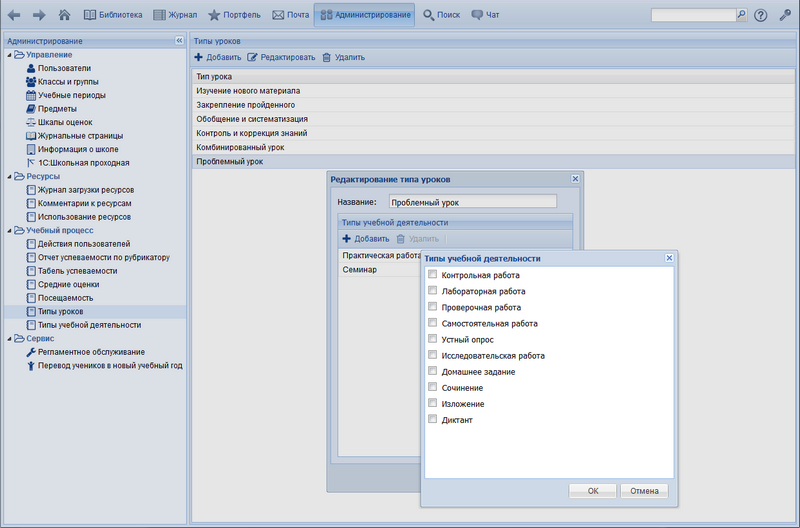Check the Лабораторная работа checkbox
Screen dimensions: 800x528
[432, 290]
